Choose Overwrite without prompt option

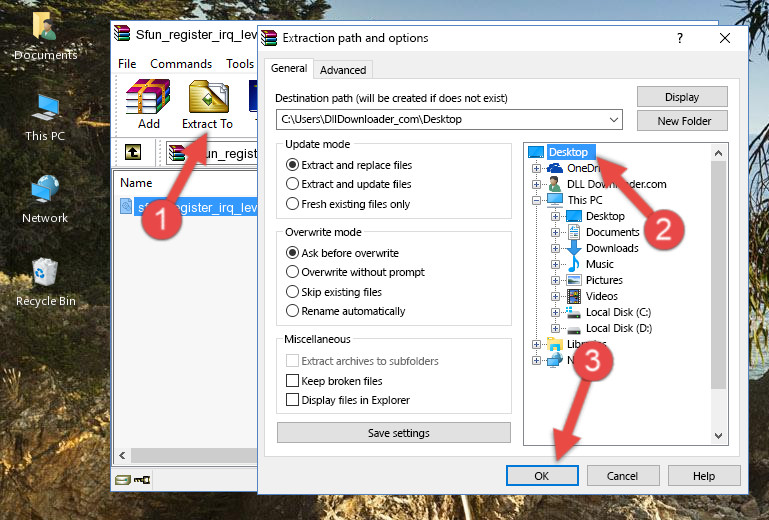point(293,272)
